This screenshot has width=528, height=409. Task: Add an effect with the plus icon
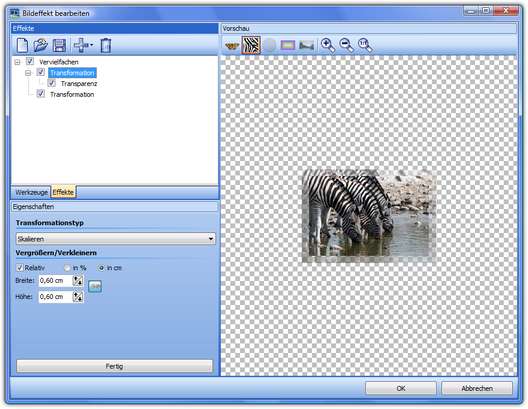click(x=80, y=45)
